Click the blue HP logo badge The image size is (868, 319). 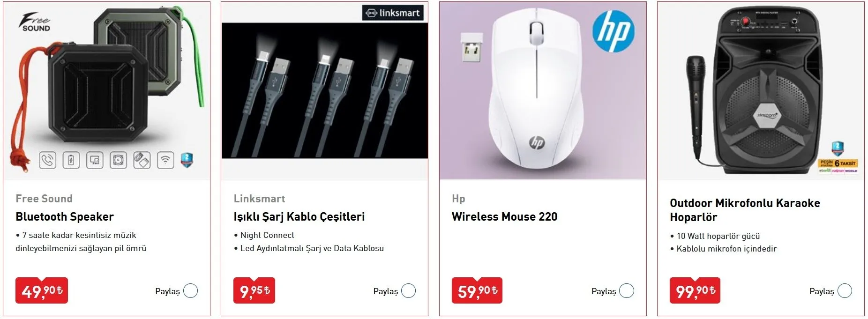coord(613,31)
